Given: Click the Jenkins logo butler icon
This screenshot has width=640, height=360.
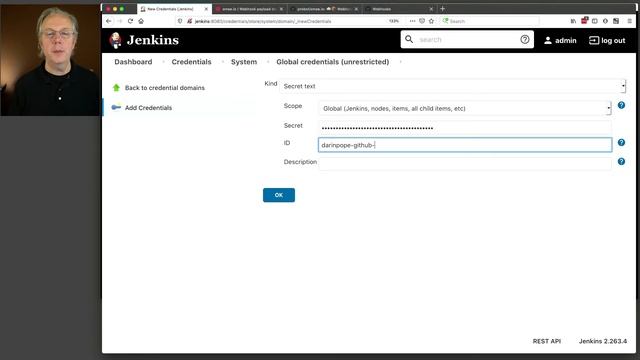Looking at the screenshot, I should click(116, 40).
